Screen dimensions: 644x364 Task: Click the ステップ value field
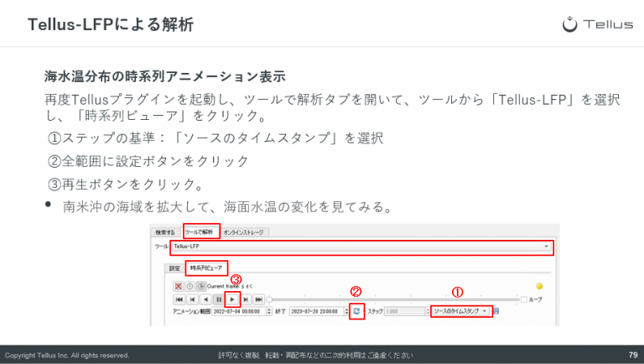404,311
